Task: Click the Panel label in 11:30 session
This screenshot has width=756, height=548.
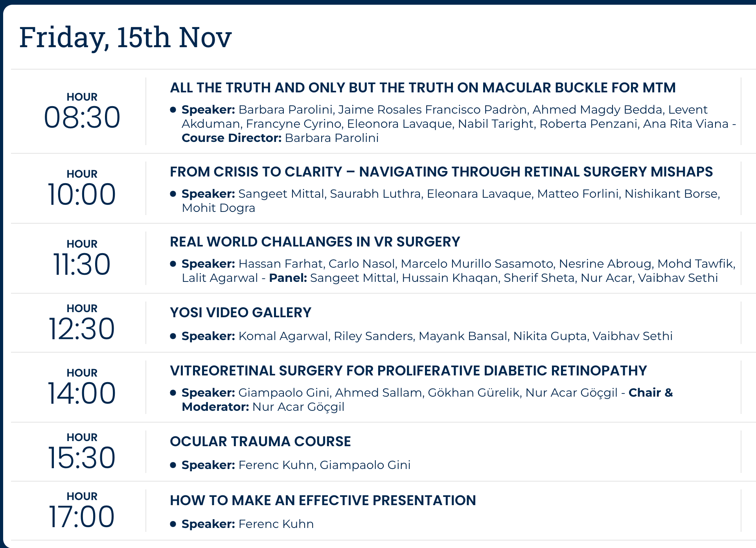Action: (x=288, y=278)
